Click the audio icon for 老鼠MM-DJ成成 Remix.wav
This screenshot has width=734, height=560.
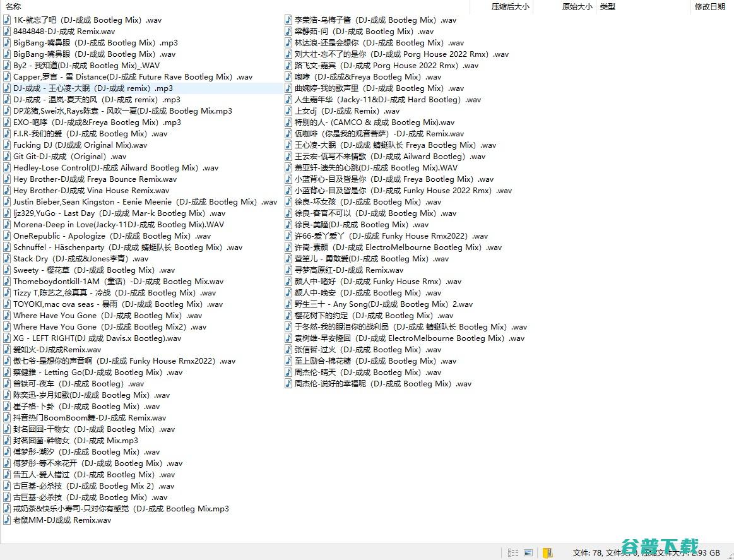[x=7, y=520]
